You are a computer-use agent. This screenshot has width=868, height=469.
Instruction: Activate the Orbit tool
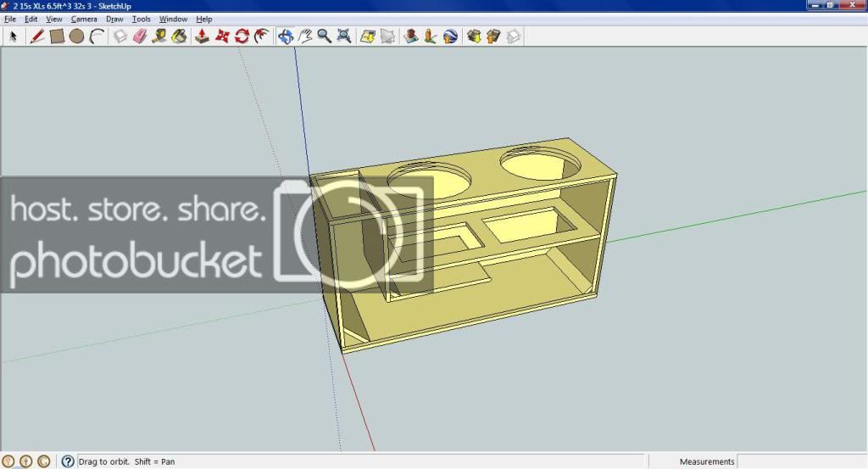tap(285, 36)
